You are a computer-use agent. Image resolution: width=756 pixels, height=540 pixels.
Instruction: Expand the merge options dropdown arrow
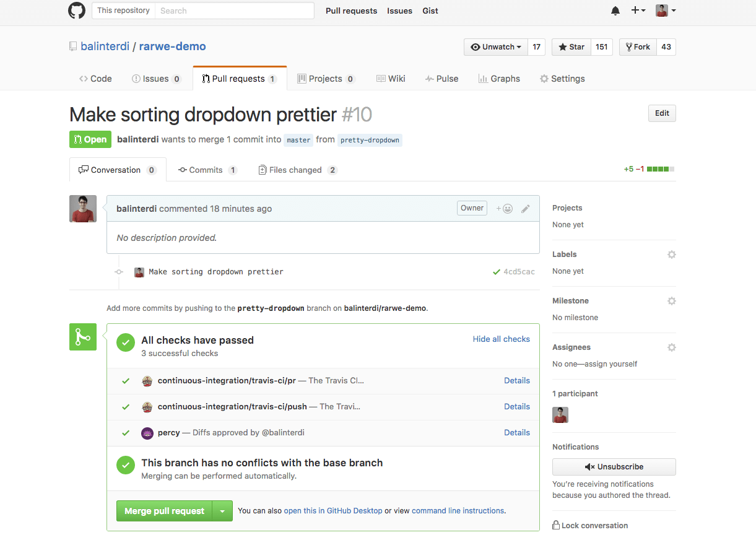click(223, 510)
